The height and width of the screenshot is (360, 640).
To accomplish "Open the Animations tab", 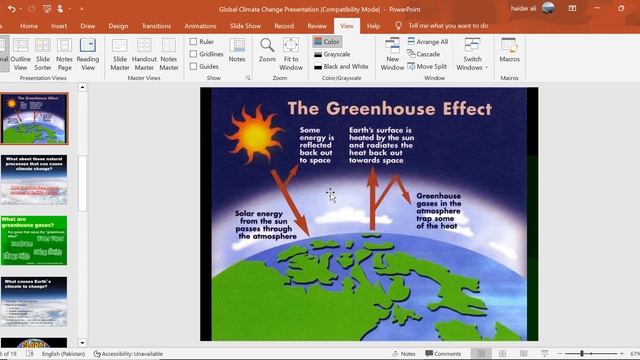I will tap(200, 26).
